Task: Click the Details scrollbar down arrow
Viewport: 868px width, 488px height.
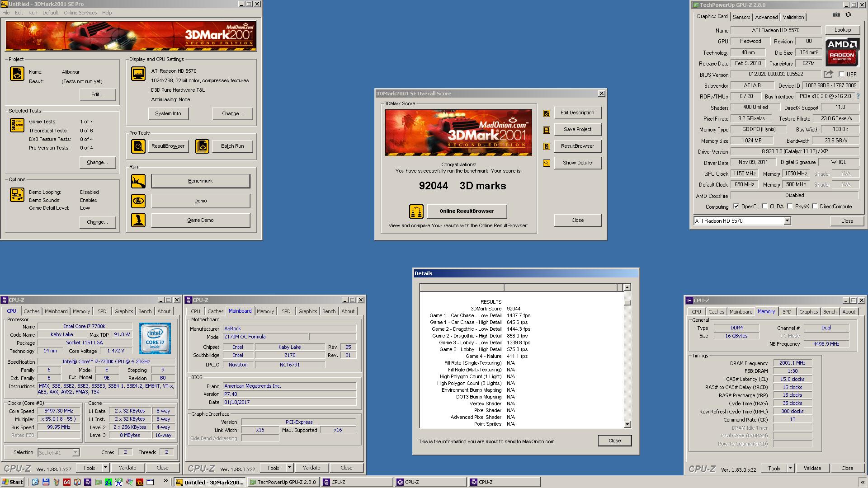Action: click(627, 424)
